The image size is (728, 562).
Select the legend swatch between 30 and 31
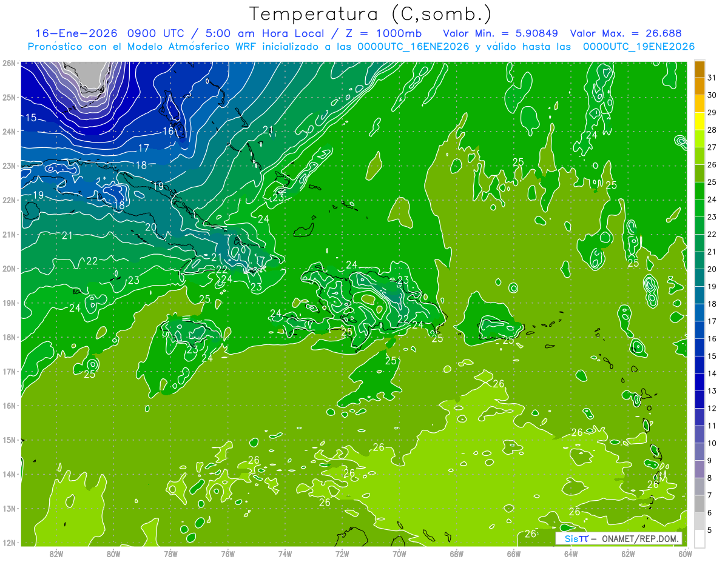coord(700,86)
